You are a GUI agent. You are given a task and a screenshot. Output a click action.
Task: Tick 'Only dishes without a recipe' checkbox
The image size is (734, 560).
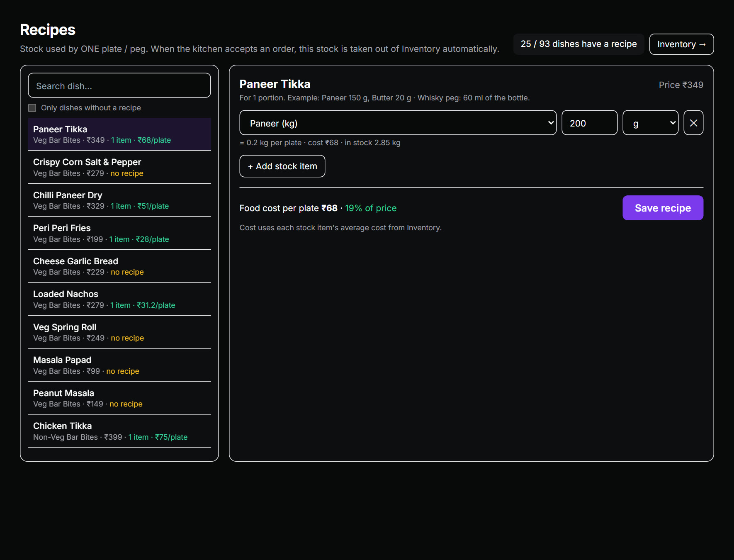click(32, 108)
